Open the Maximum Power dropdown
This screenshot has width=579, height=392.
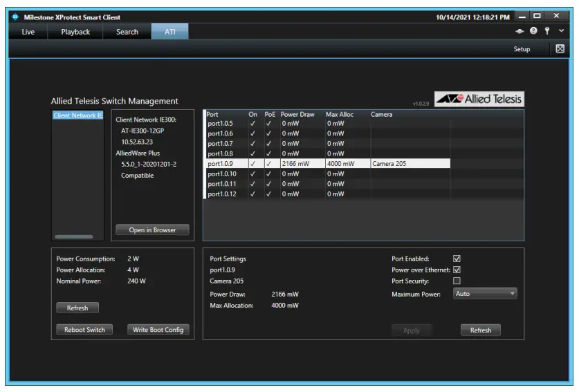pyautogui.click(x=485, y=294)
